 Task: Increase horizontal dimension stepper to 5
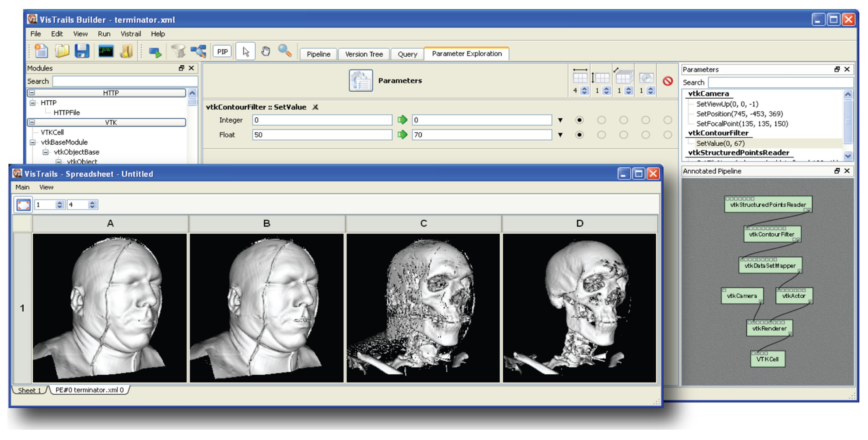point(584,88)
